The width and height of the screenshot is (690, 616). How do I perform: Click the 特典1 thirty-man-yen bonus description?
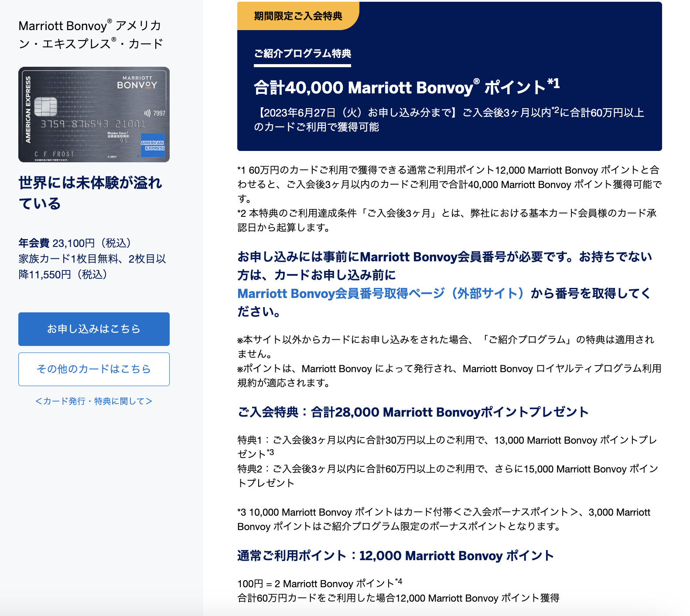click(x=447, y=447)
